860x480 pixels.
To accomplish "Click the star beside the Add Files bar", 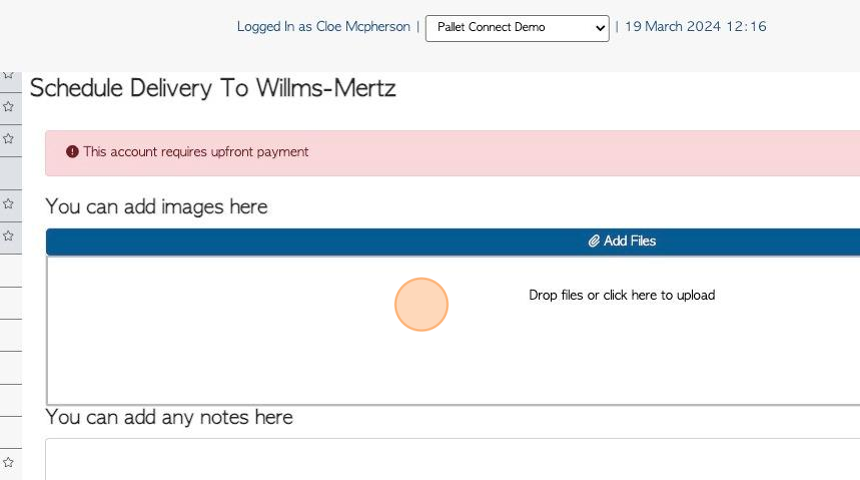I will coord(8,236).
